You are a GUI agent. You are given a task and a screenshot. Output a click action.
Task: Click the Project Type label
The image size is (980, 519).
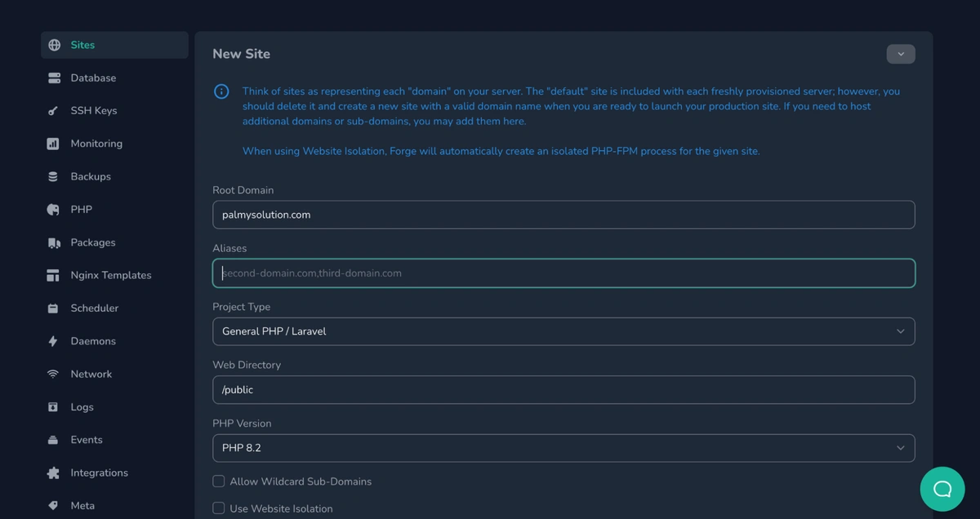point(242,307)
